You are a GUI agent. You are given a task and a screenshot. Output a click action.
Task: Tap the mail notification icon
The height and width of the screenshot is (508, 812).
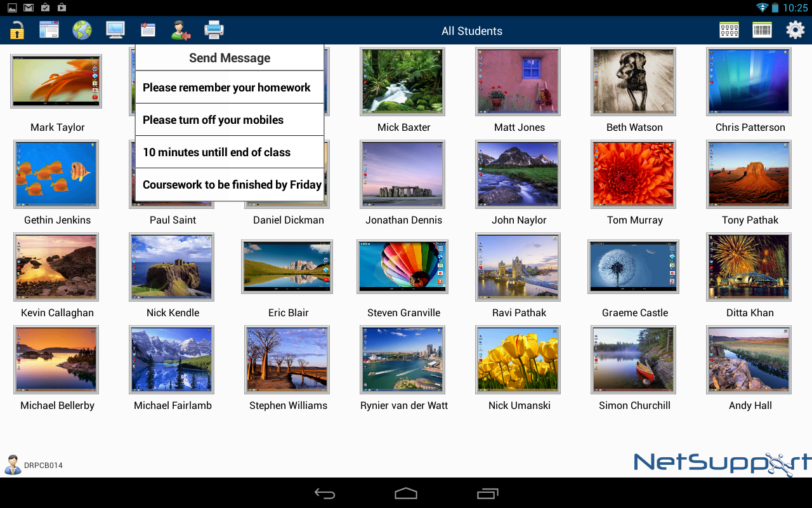(x=29, y=8)
